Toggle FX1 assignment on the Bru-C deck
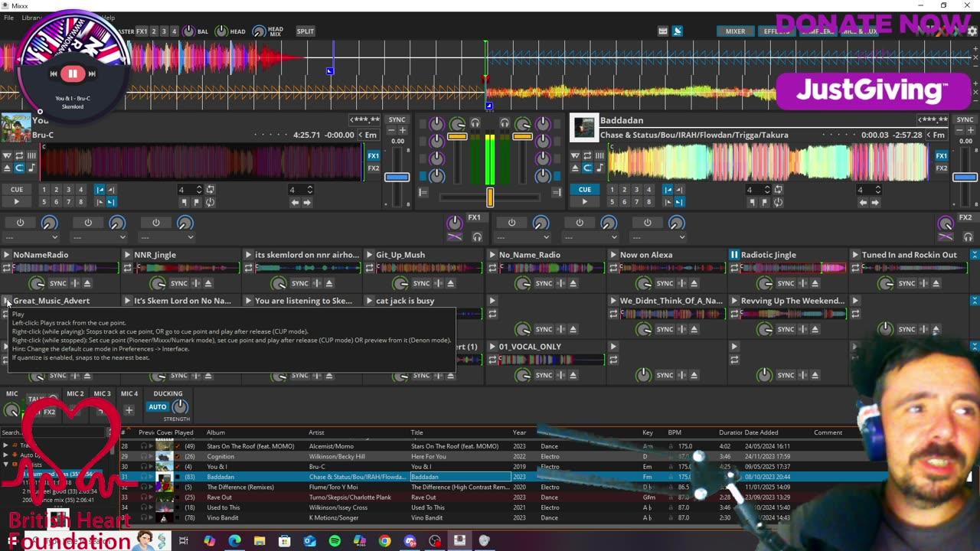980x551 pixels. tap(374, 156)
